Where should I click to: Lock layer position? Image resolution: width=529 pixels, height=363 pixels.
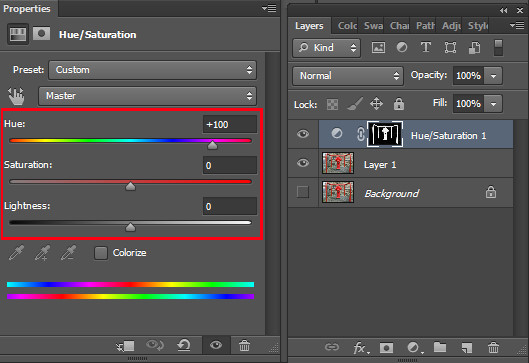(x=376, y=104)
